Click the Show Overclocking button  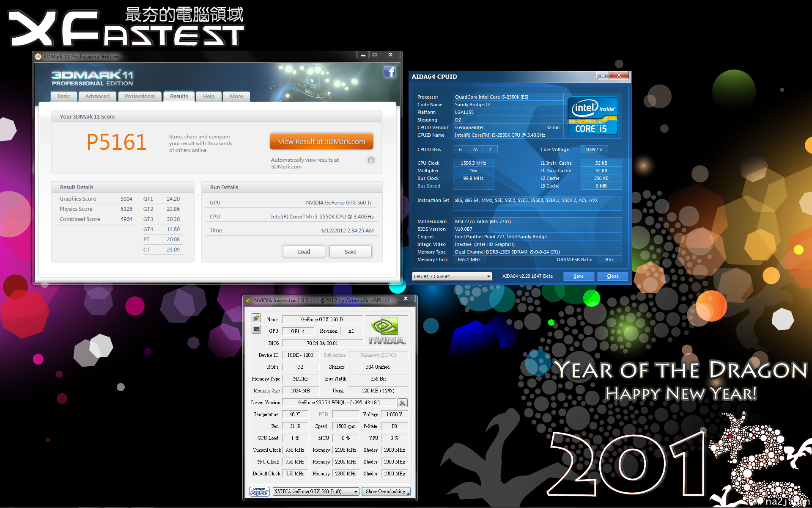point(386,491)
